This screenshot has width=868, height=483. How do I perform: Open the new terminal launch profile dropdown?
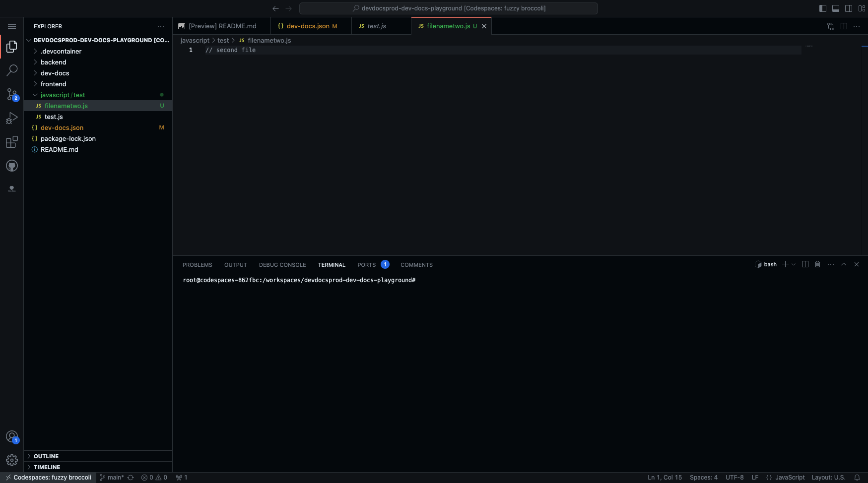(794, 265)
